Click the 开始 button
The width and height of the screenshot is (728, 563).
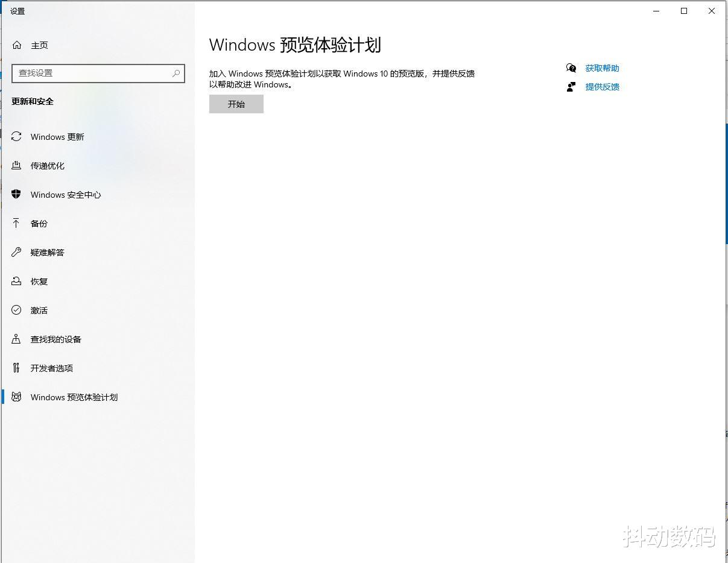236,104
